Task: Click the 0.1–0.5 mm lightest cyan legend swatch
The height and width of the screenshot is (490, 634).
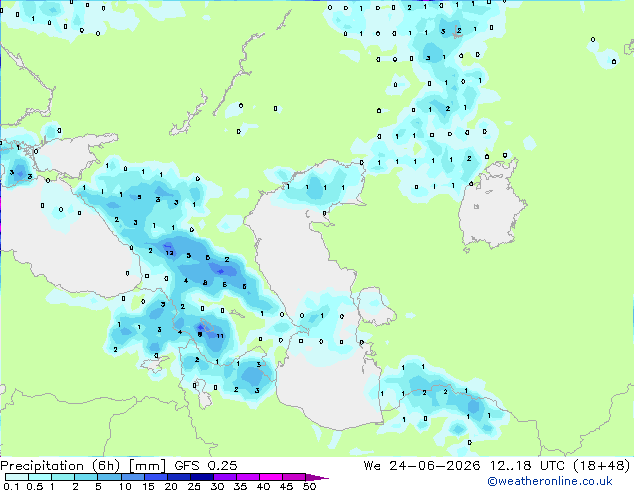Action: pos(17,477)
